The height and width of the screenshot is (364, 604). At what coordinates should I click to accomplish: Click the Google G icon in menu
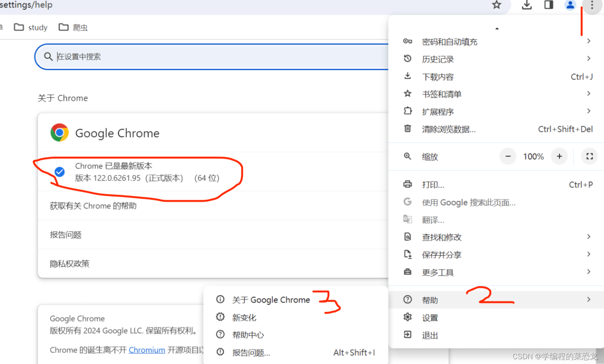407,202
